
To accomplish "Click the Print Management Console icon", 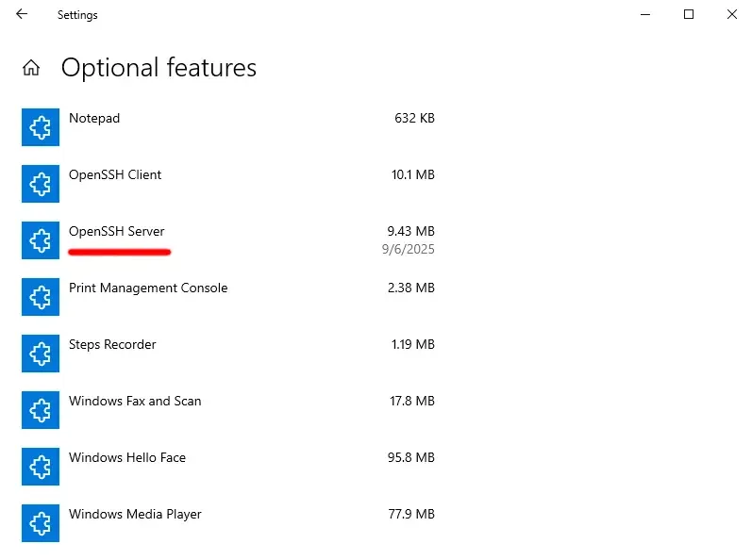I will coord(41,297).
